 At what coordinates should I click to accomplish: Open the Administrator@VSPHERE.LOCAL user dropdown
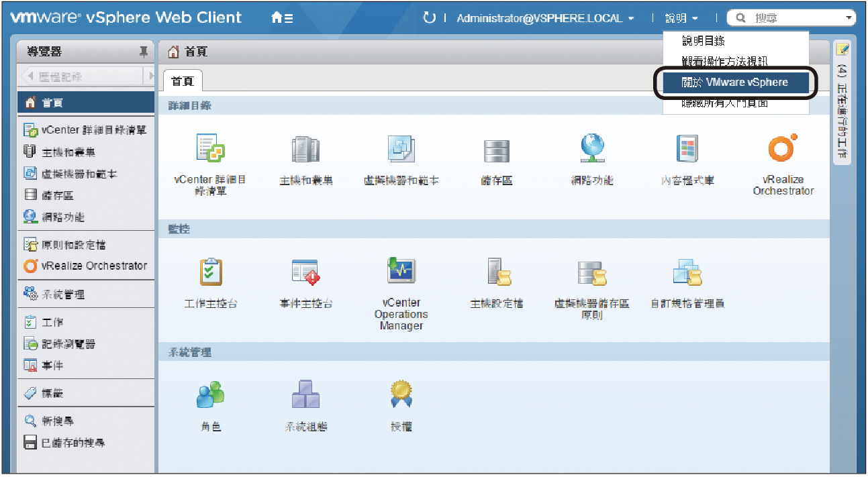(545, 19)
